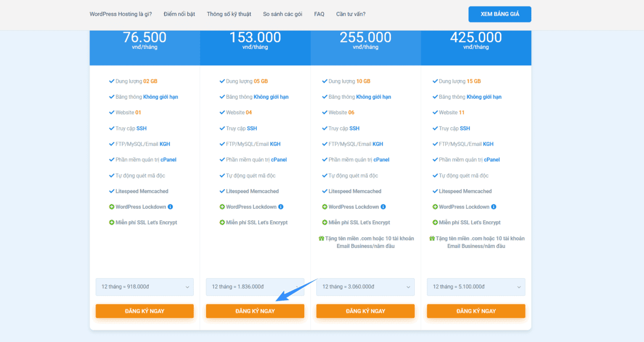644x342 pixels.
Task: Click the '76.500' price text
Action: [x=145, y=37]
